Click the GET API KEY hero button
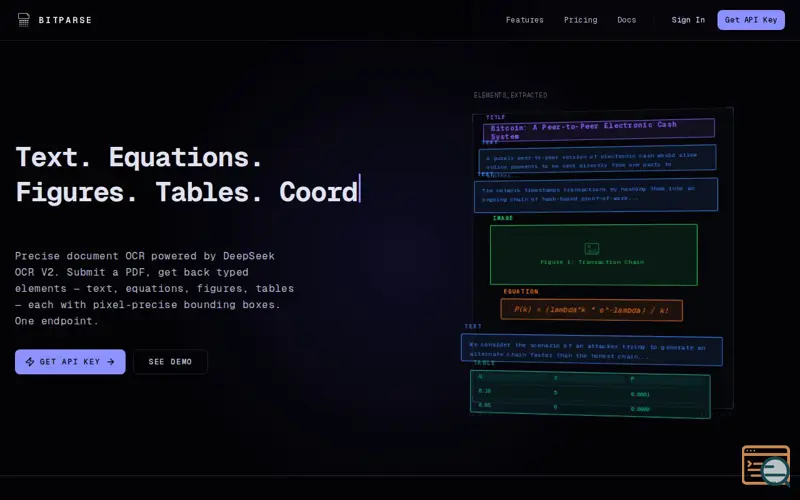The image size is (800, 500). [70, 362]
